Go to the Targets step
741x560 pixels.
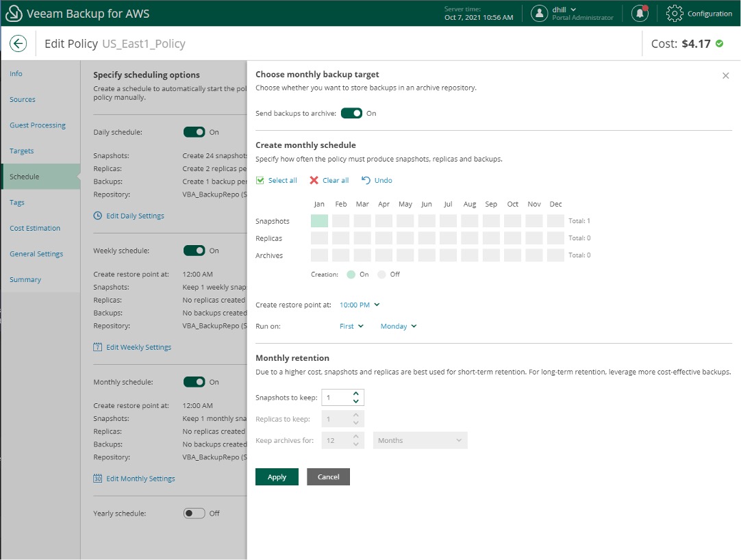(x=22, y=151)
